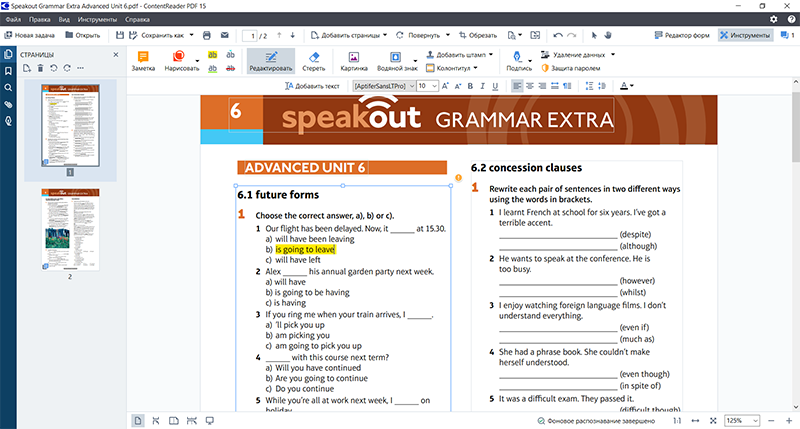Screen dimensions: 800x429
Task: Add a new page icon in Pages panel
Action: pos(27,68)
